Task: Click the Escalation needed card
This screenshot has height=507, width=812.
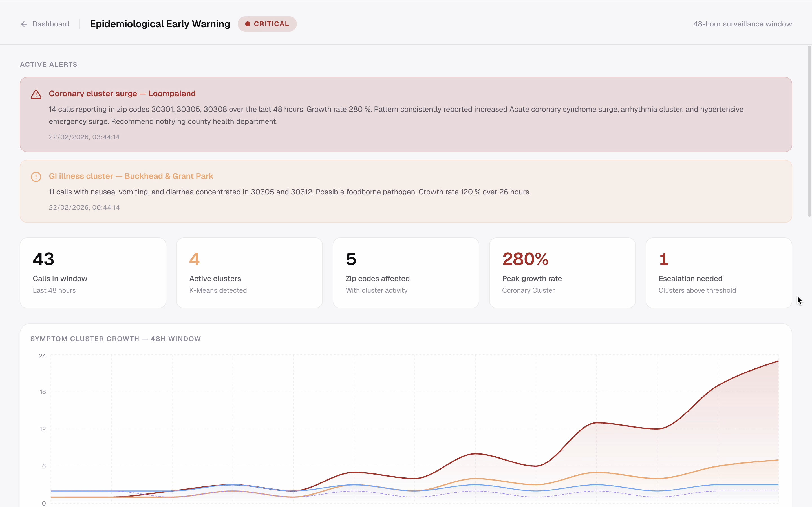Action: [x=718, y=273]
